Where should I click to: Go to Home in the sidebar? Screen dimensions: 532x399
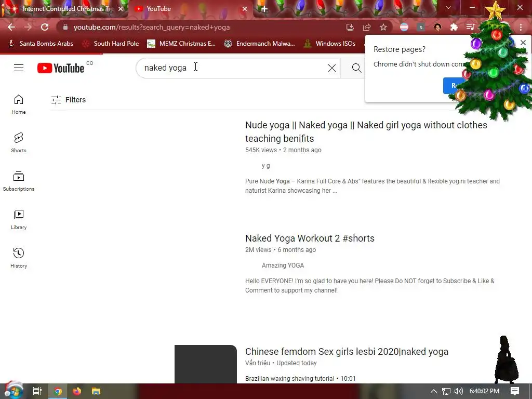click(x=19, y=104)
